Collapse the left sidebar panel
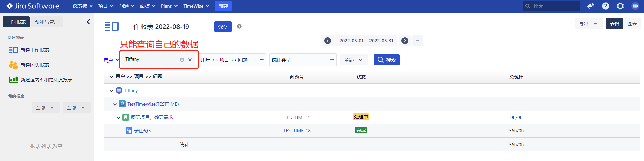644x161 pixels. click(88, 22)
